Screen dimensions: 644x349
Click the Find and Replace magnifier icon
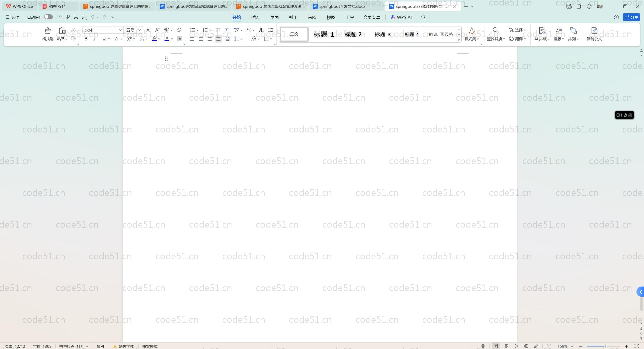click(496, 30)
